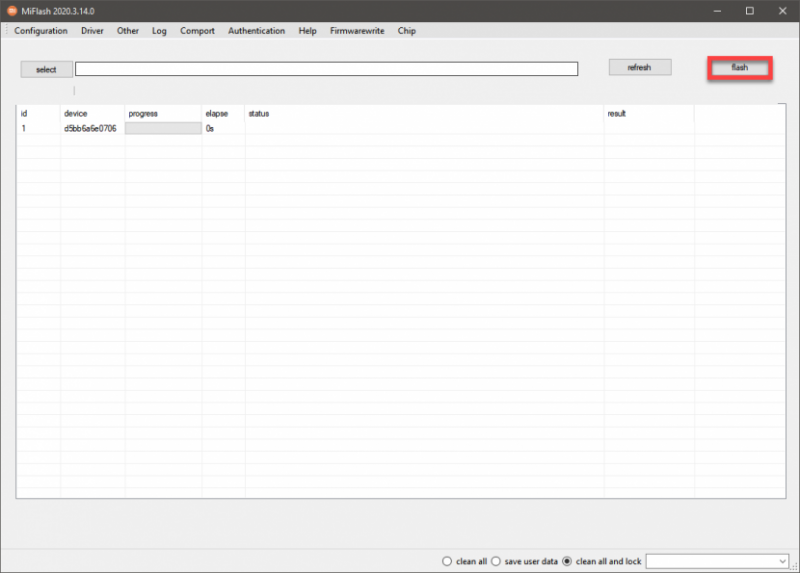Screen dimensions: 800x573
Task: Click the refresh button
Action: click(640, 67)
